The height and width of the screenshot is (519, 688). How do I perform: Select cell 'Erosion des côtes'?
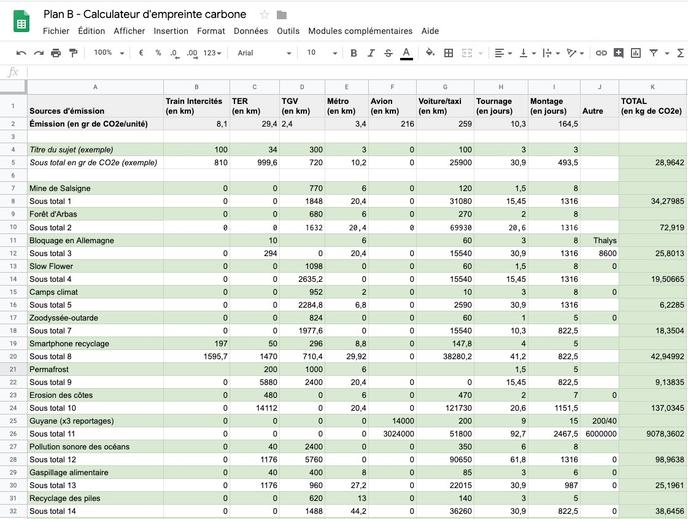pyautogui.click(x=95, y=395)
